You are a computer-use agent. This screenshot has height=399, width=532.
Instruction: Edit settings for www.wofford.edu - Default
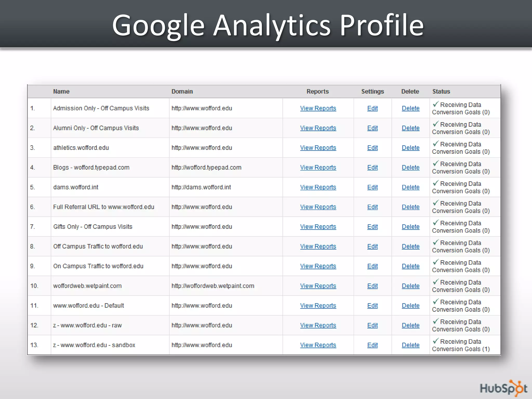[x=372, y=306]
